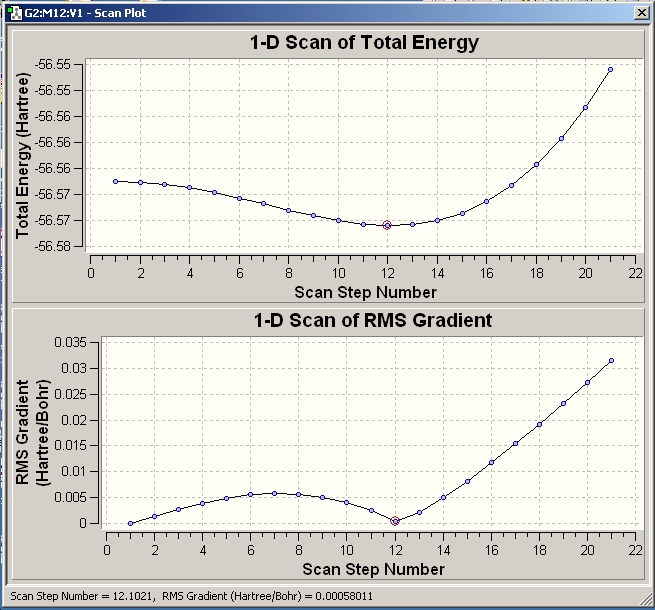Click the window resize grip in corner
655x610 pixels.
647,601
